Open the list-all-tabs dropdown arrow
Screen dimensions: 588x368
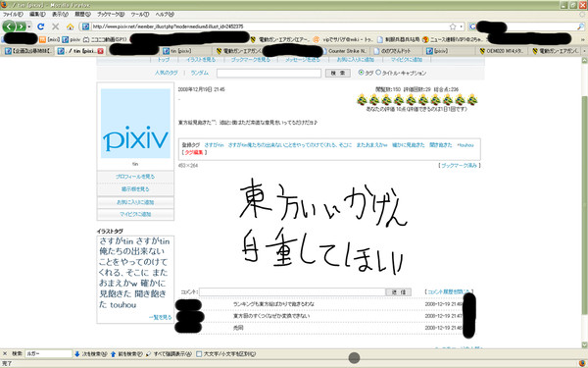[x=584, y=51]
